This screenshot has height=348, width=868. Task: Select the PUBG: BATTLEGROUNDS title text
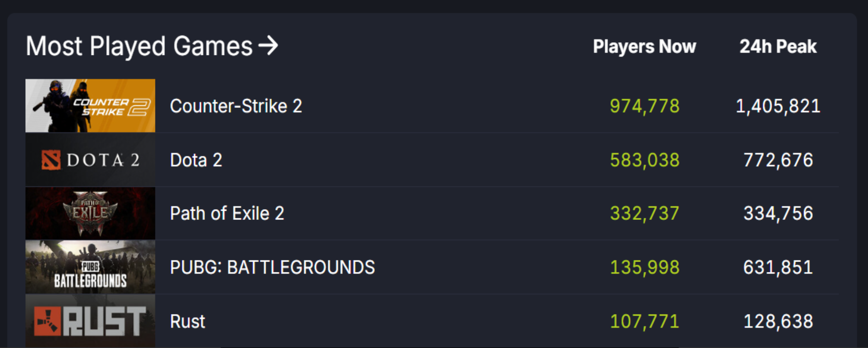(x=272, y=267)
